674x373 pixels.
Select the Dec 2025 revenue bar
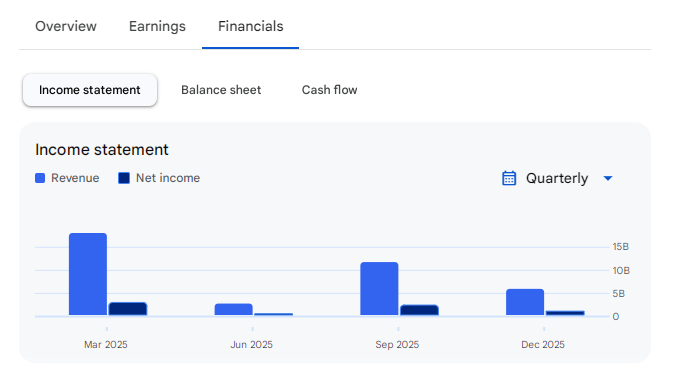pos(525,302)
